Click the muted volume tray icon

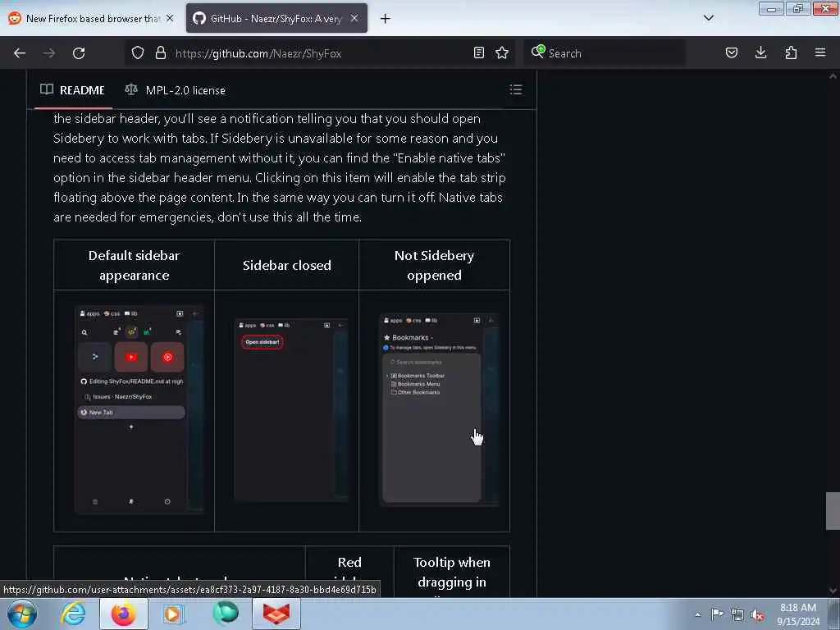[x=757, y=614]
